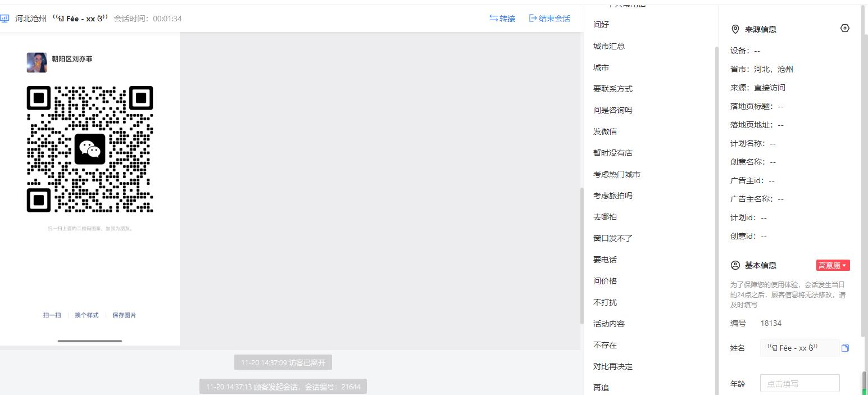
Task: Click the 换个样式 link
Action: [x=87, y=315]
